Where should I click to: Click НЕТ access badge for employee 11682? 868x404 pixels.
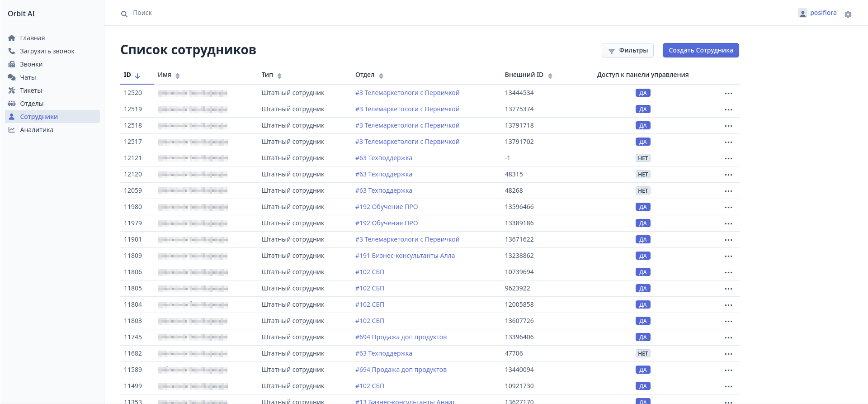(643, 354)
